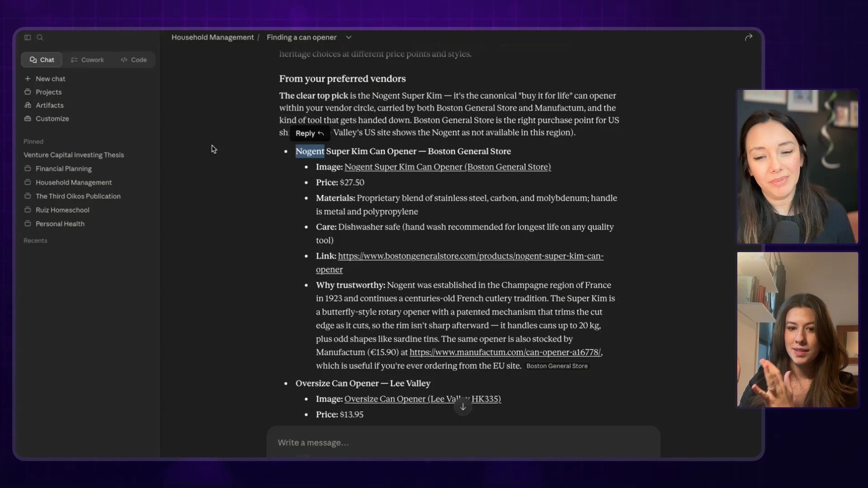Image resolution: width=868 pixels, height=488 pixels.
Task: Open Artifacts in the sidebar
Action: click(x=49, y=105)
